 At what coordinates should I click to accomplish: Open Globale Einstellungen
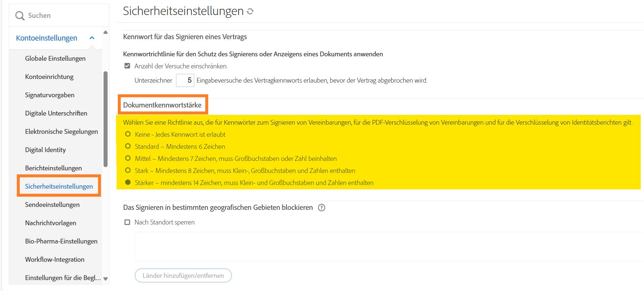coord(55,58)
